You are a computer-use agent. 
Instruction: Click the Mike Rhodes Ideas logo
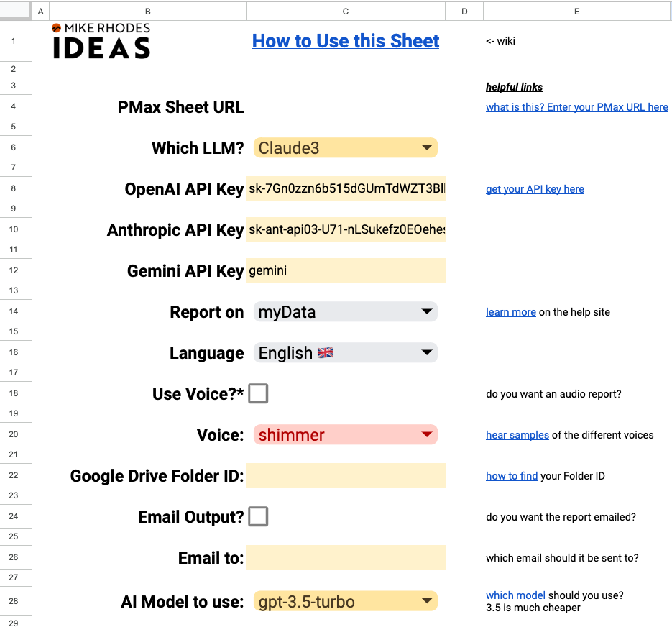tap(101, 41)
